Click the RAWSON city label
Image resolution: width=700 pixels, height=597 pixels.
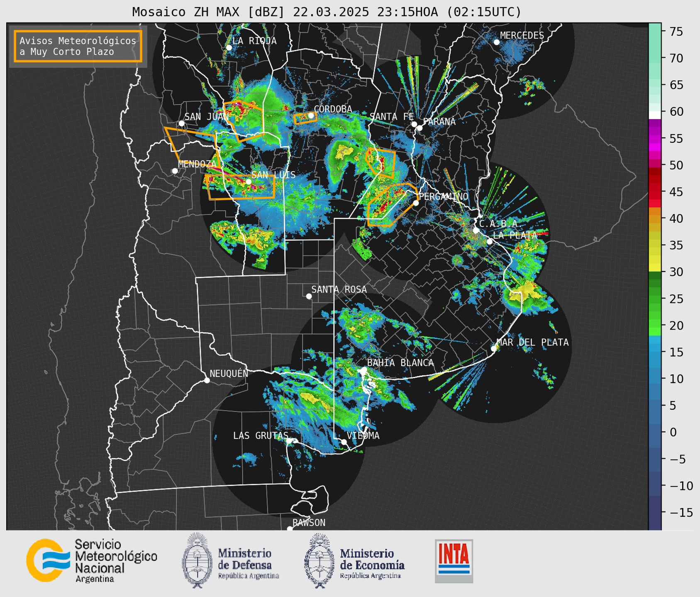[x=309, y=523]
